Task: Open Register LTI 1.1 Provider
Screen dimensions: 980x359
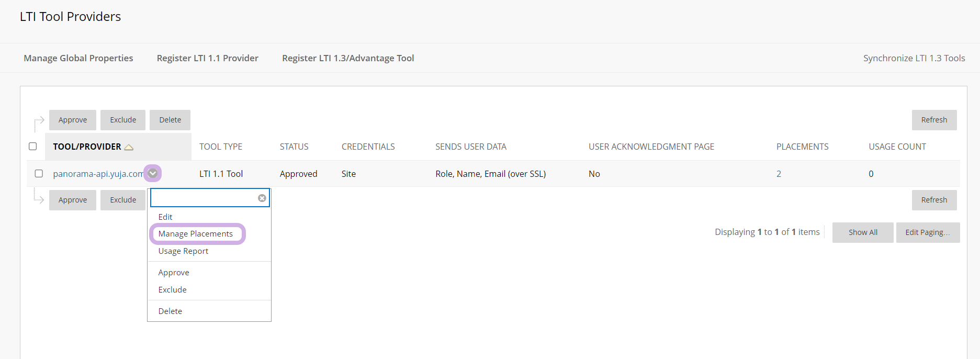Action: pyautogui.click(x=208, y=58)
